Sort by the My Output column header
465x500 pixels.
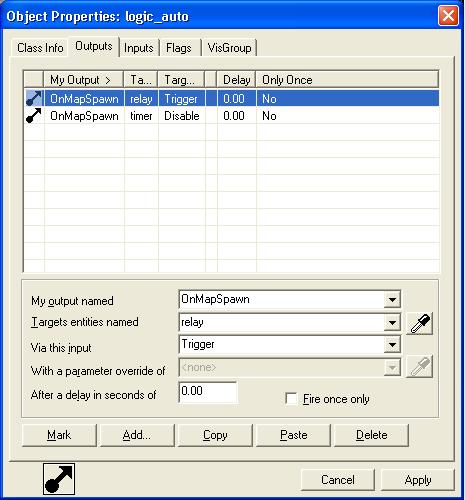point(83,80)
